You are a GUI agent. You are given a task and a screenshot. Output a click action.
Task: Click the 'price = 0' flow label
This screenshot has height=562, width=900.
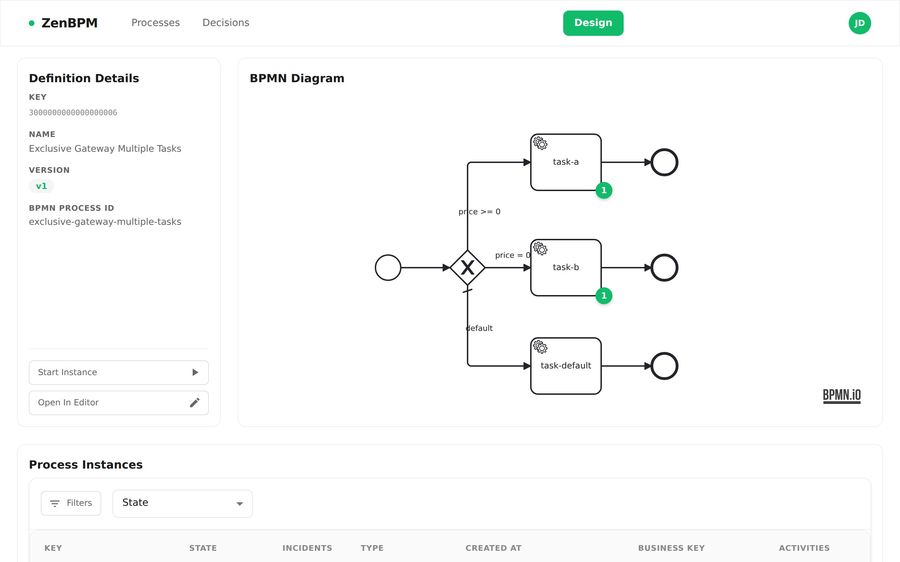(513, 255)
